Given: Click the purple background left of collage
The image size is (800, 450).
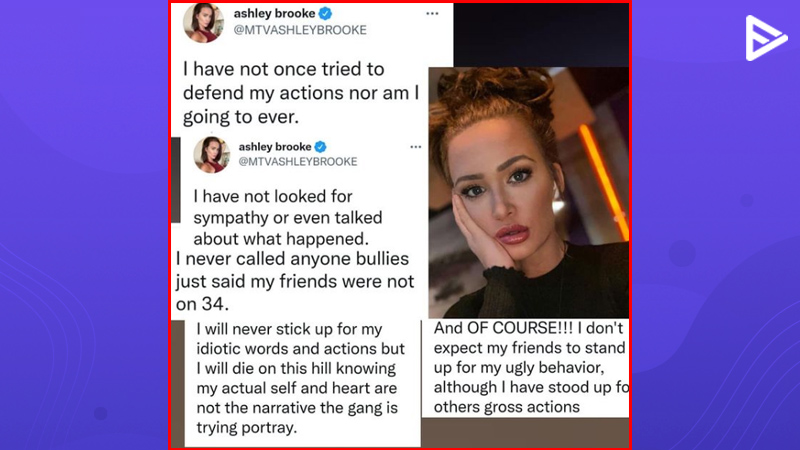Looking at the screenshot, I should tap(84, 224).
